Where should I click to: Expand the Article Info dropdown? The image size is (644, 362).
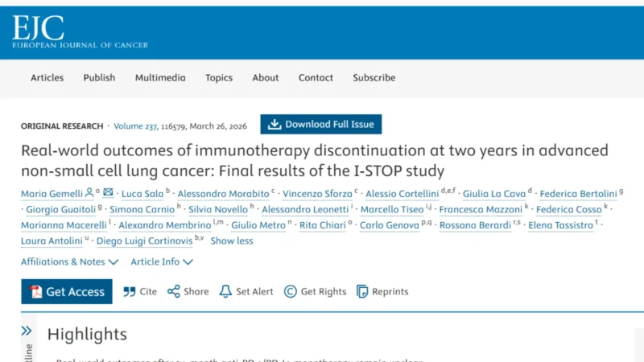point(162,262)
